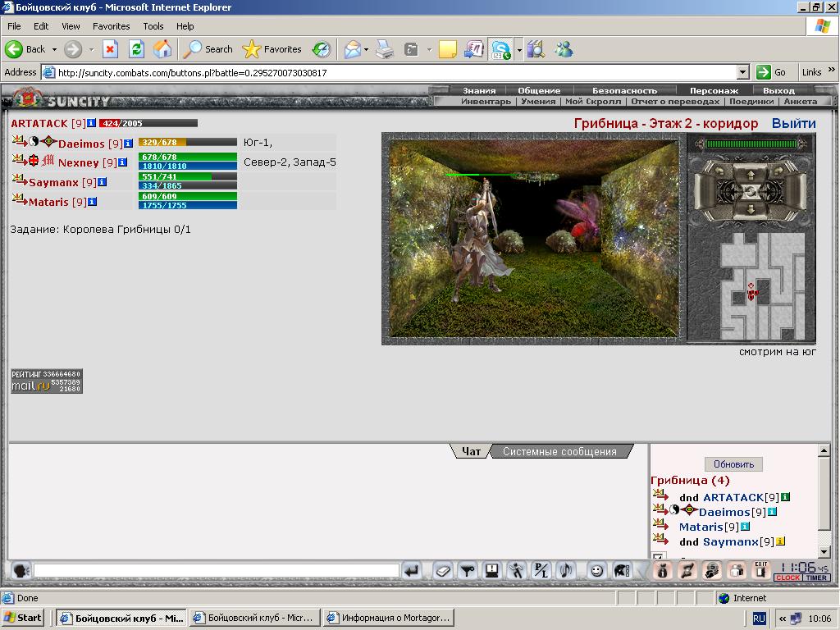
Task: Expand the Links toolbar chevron
Action: (832, 70)
